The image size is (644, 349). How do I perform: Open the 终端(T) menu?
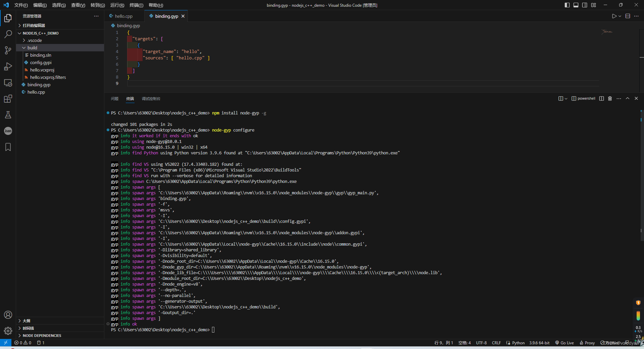click(137, 5)
